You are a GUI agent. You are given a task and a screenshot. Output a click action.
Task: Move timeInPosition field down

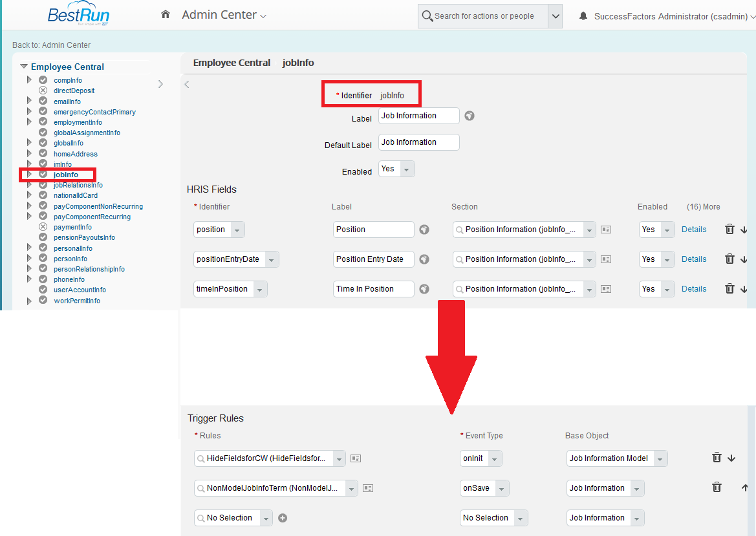[744, 289]
